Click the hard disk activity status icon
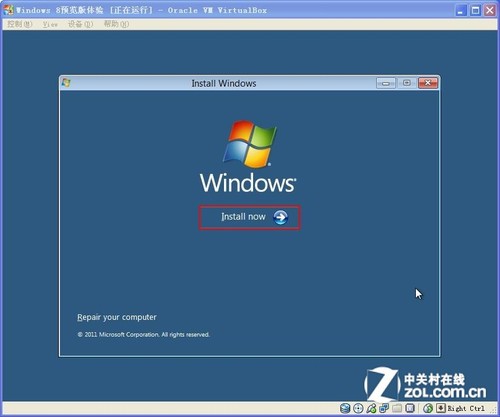This screenshot has width=500, height=417. click(345, 408)
